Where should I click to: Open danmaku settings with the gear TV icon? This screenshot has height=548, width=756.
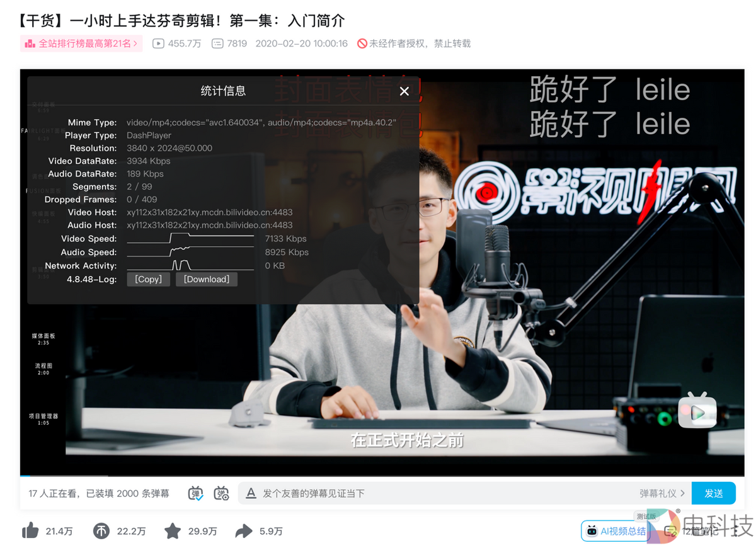tap(221, 493)
